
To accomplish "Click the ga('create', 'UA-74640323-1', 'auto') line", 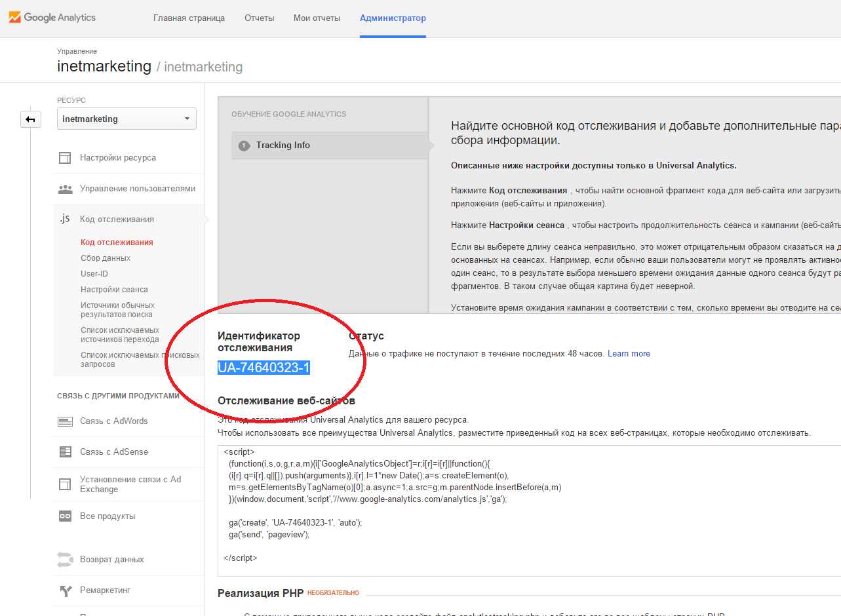I will point(296,522).
